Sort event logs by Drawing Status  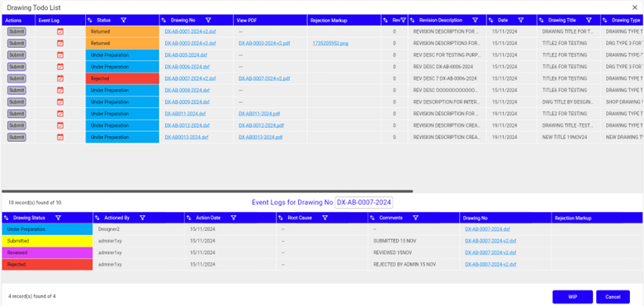[7, 218]
